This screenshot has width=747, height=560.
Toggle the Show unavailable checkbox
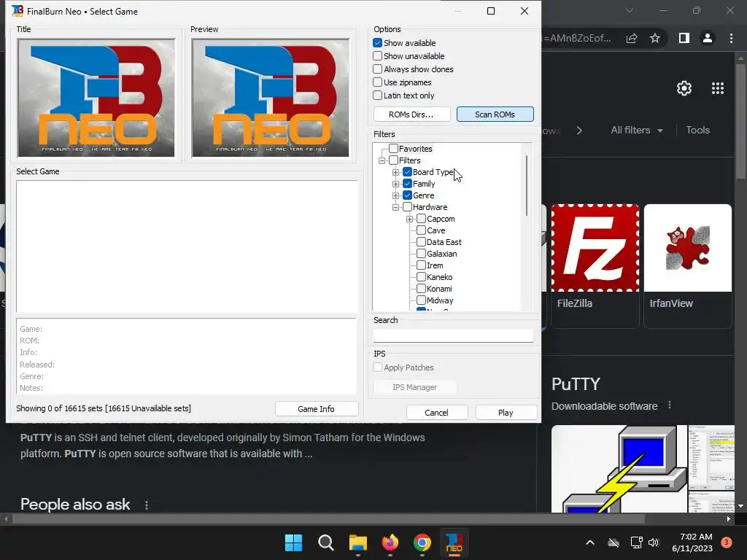coord(377,55)
